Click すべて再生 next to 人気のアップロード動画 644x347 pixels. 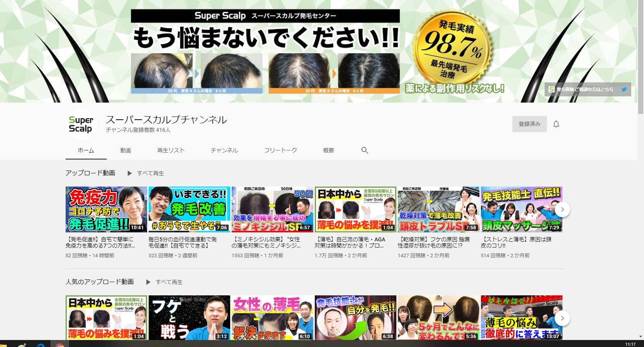[x=169, y=282]
